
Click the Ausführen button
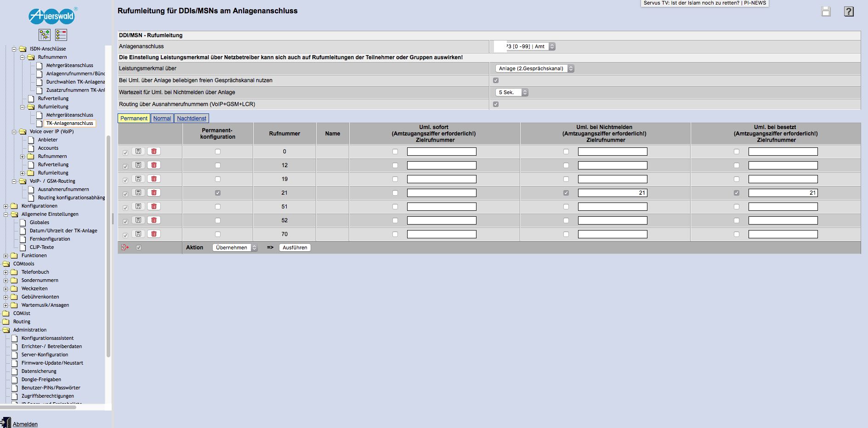295,248
